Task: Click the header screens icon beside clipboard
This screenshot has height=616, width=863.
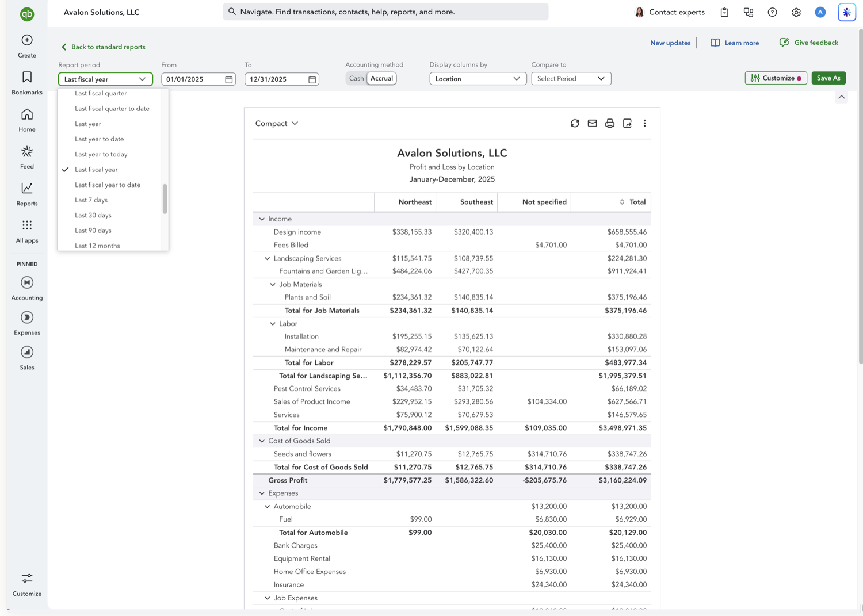Action: click(749, 12)
